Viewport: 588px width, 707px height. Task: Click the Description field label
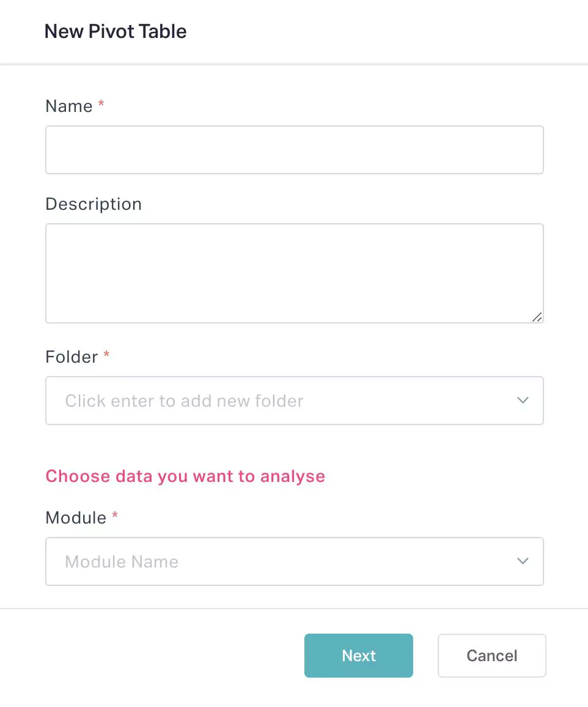point(94,204)
